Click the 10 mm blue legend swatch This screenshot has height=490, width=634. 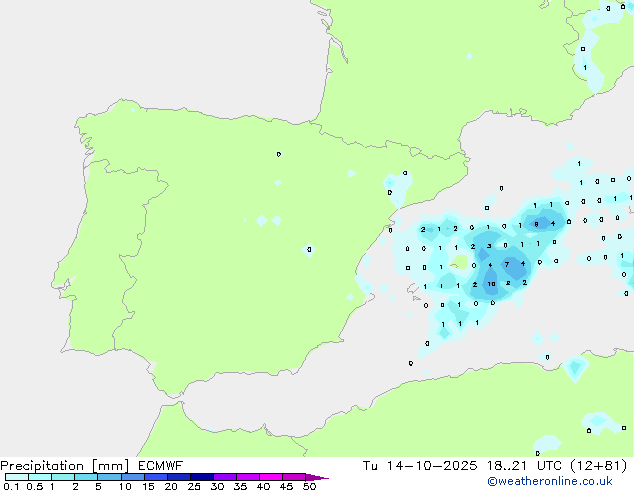click(132, 478)
